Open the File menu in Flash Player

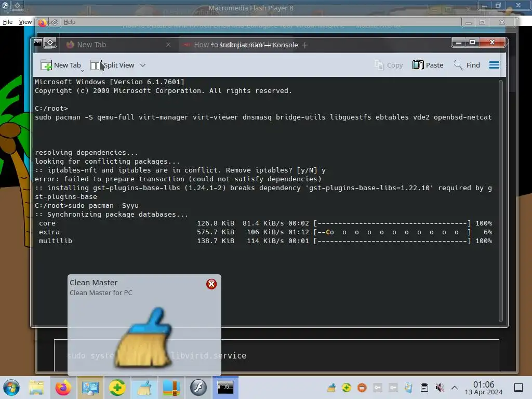tap(7, 22)
